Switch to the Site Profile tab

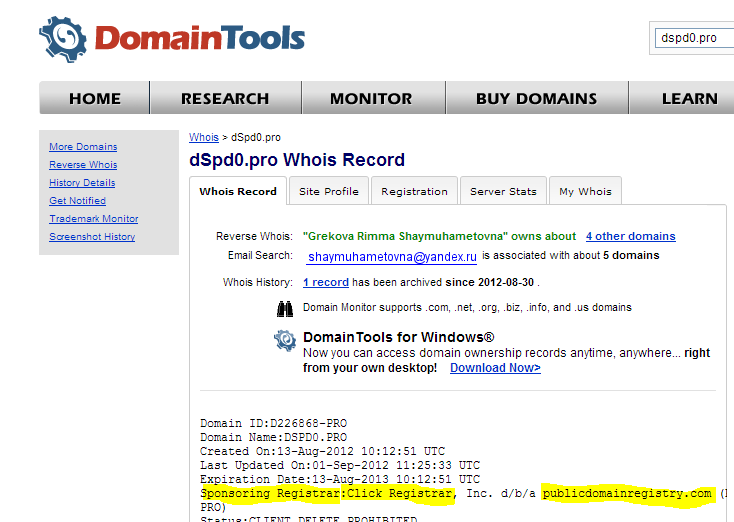[x=329, y=191]
